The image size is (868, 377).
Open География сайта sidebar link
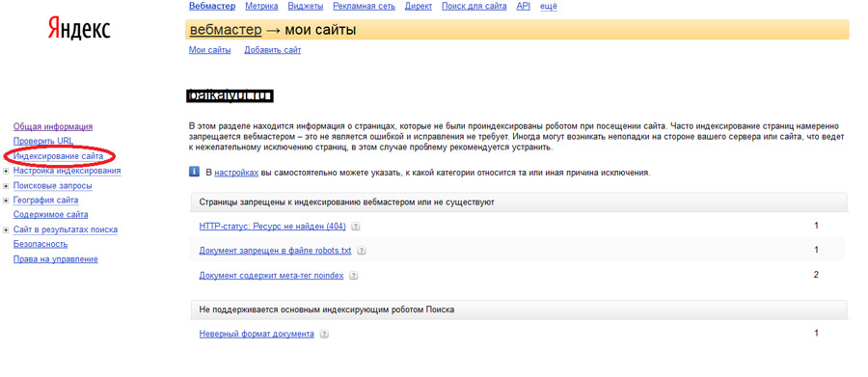coord(46,201)
